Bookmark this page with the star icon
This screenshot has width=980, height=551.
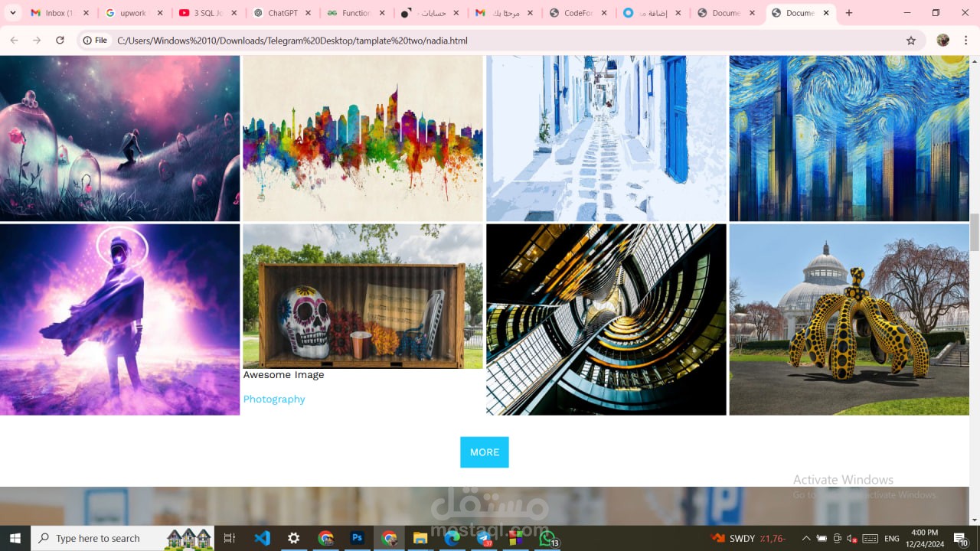pos(911,41)
